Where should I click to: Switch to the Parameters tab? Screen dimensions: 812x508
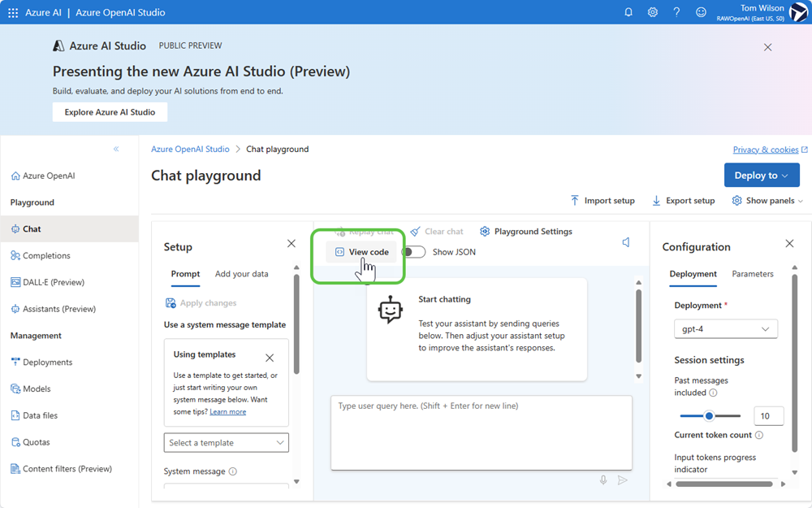(x=753, y=274)
